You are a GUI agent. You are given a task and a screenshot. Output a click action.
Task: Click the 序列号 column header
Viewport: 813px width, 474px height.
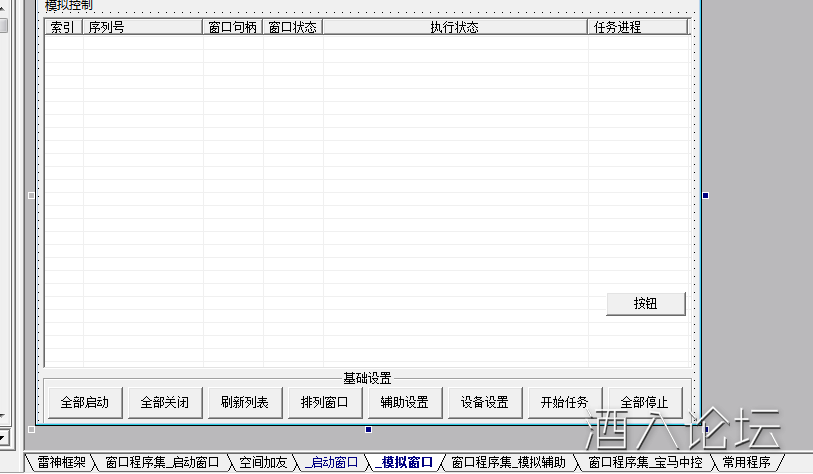142,27
